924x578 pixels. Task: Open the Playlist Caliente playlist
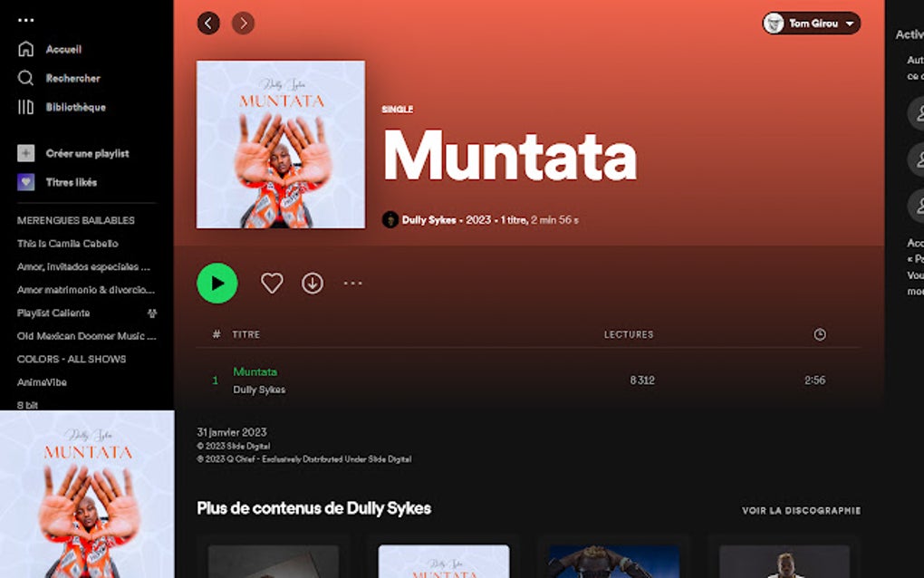pos(53,313)
